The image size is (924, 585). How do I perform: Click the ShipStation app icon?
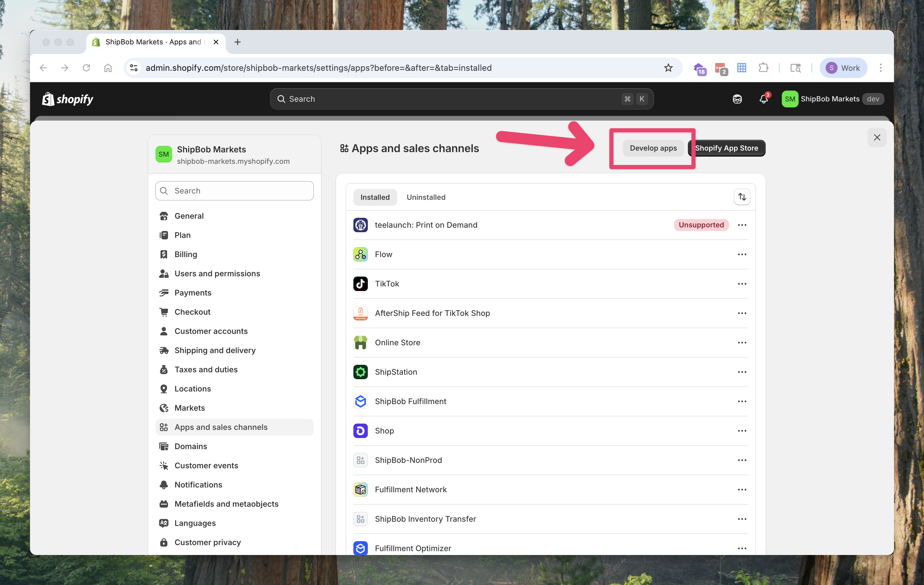click(360, 372)
